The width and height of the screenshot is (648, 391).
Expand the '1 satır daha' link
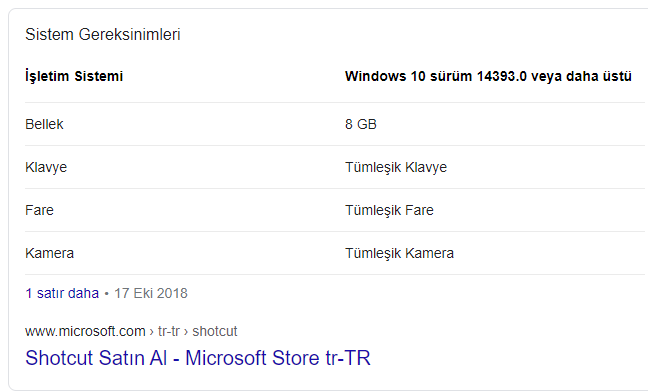(62, 293)
